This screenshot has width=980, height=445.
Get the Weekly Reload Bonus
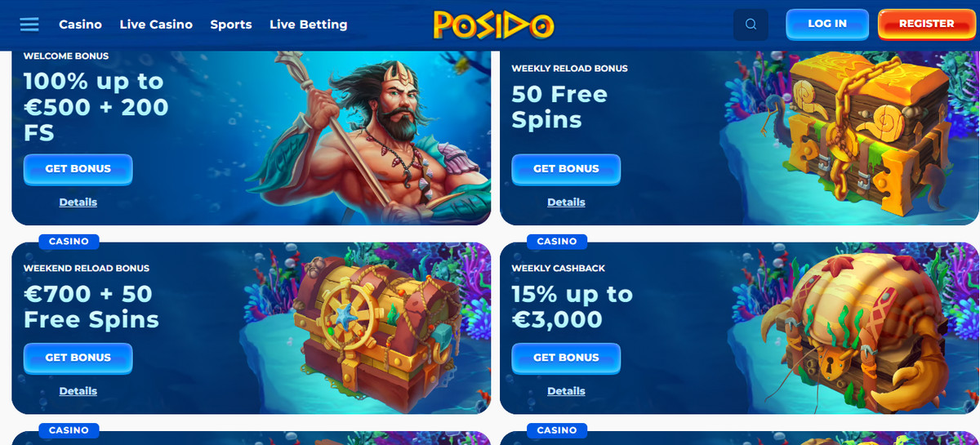tap(566, 169)
